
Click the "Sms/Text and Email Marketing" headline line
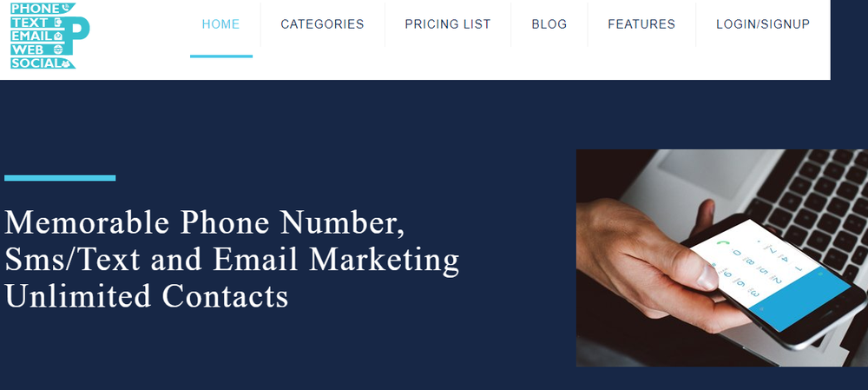[232, 260]
